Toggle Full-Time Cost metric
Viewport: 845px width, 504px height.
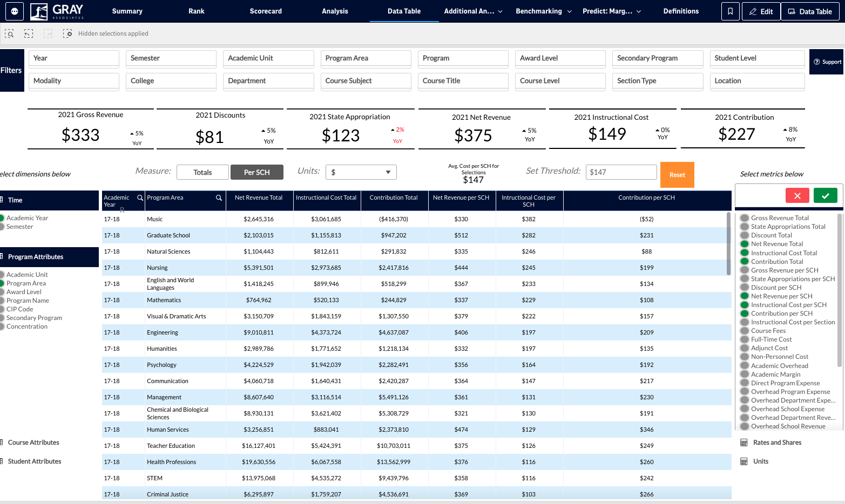click(x=744, y=339)
